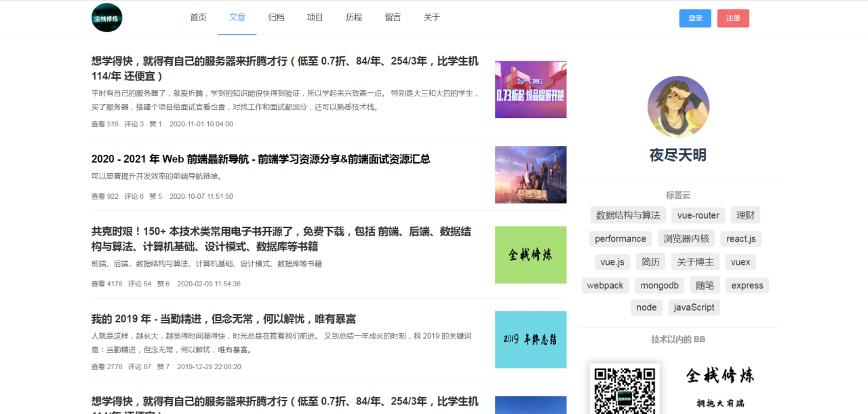Click the cyan 2019 年终总结 thumbnail
Viewport: 868px width, 414px height.
(x=530, y=339)
